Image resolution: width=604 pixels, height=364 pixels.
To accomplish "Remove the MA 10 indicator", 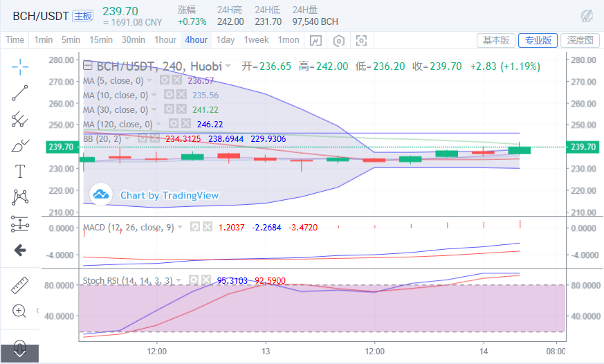I will pyautogui.click(x=181, y=95).
